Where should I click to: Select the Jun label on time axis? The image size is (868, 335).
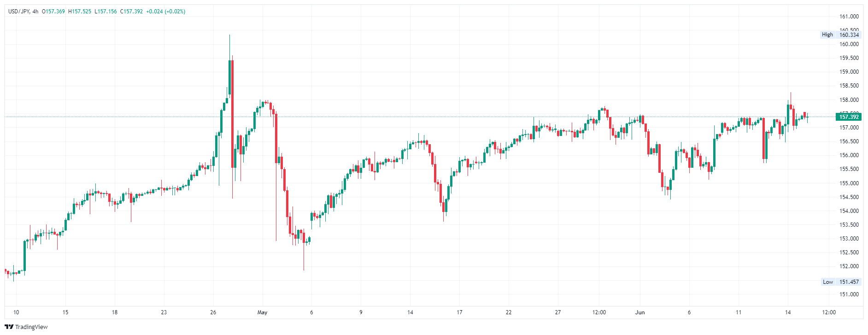(640, 312)
